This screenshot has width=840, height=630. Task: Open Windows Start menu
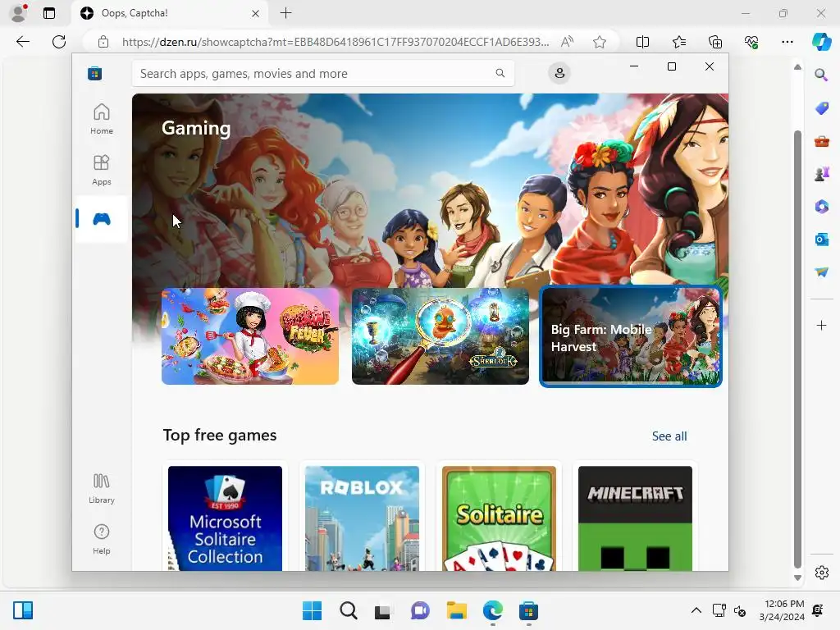(312, 610)
